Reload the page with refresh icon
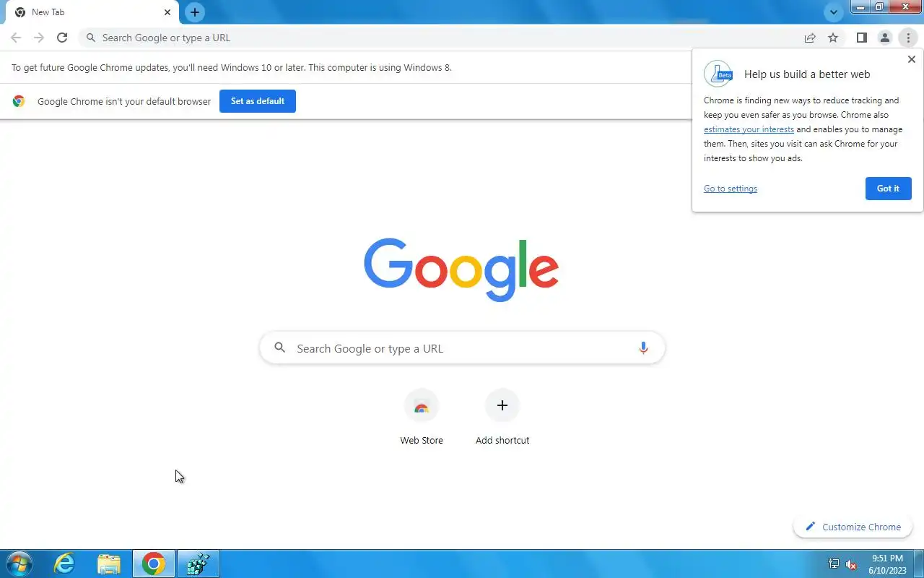The width and height of the screenshot is (924, 578). (x=62, y=38)
